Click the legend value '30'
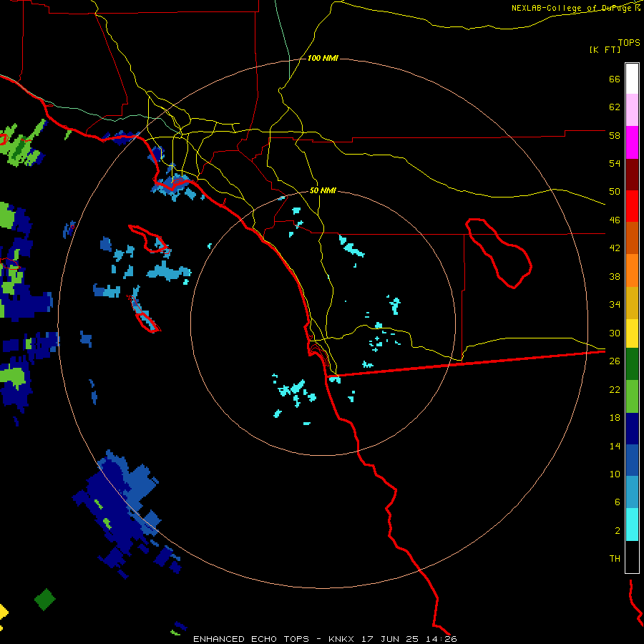Viewport: 644px width, 644px height. [615, 333]
